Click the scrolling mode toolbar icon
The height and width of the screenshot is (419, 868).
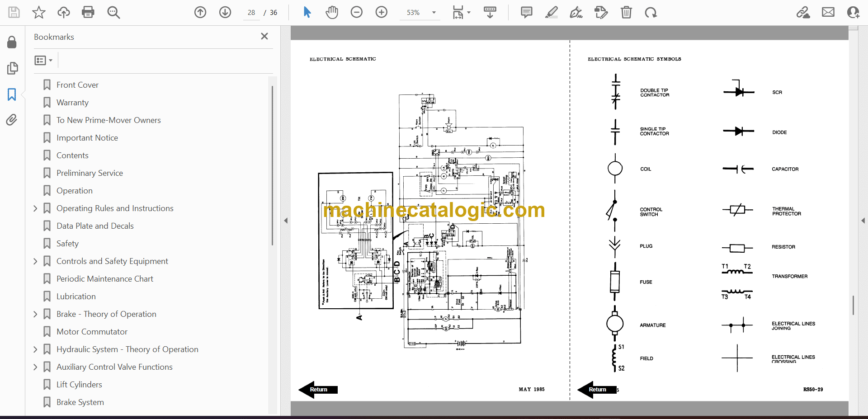coord(490,12)
